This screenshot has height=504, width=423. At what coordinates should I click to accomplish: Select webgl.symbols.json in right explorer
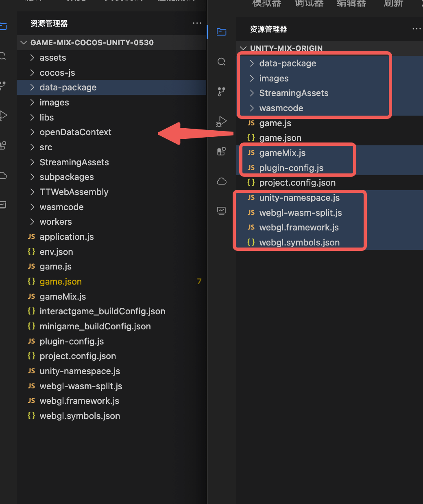(299, 243)
